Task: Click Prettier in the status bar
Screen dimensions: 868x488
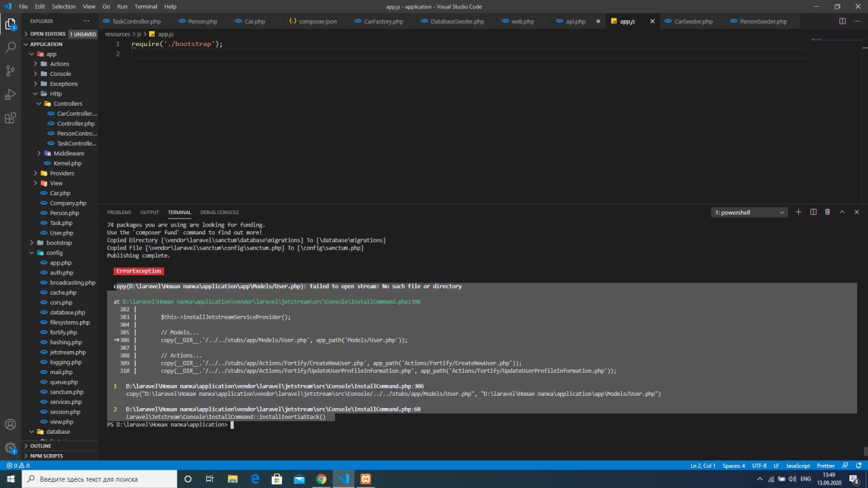Action: coord(825,466)
